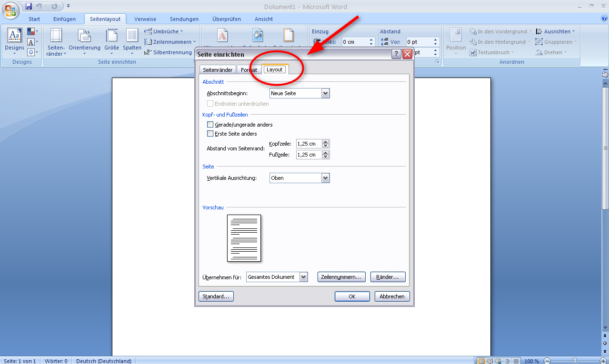Click the Zeilennummern... button
The height and width of the screenshot is (364, 609).
coord(341,277)
